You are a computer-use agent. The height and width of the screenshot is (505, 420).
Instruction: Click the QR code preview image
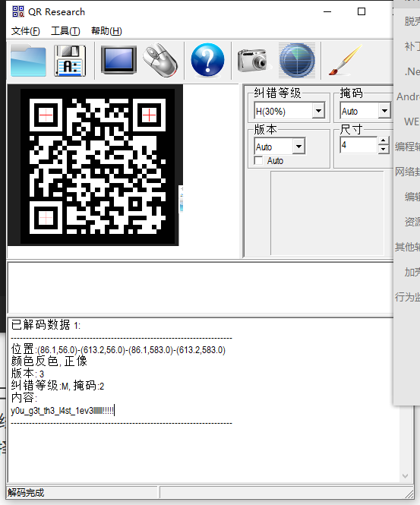click(x=97, y=166)
